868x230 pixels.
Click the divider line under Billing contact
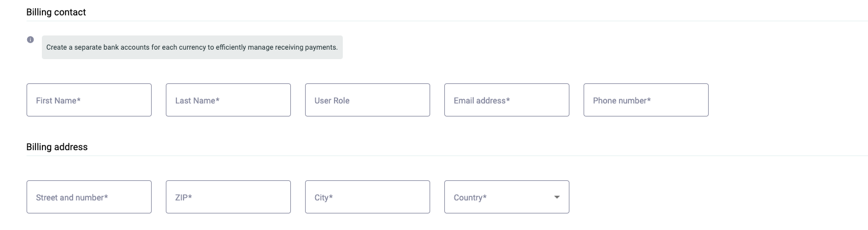[447, 21]
